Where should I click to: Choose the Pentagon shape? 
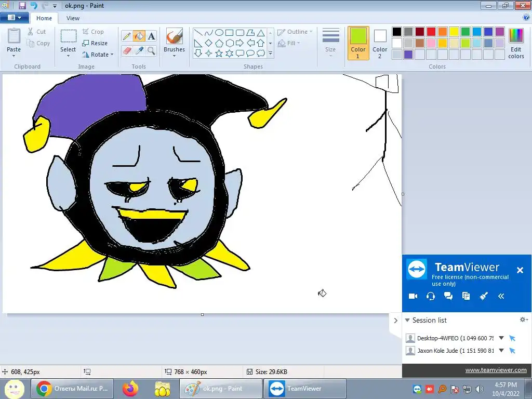click(x=219, y=43)
